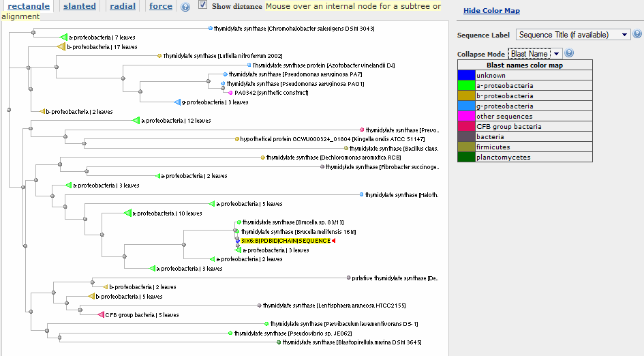Click other sequences row in color map
Image resolution: width=644 pixels, height=356 pixels.
[525, 117]
